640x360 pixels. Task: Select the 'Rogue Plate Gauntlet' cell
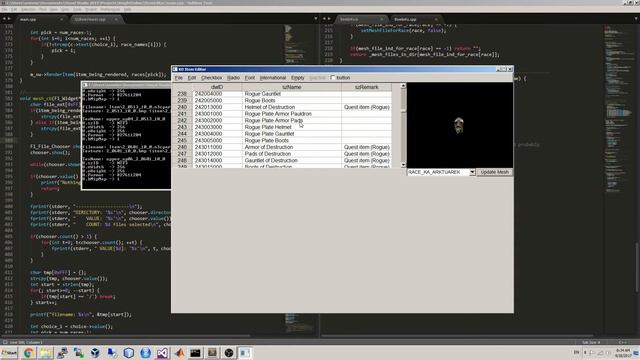[x=291, y=134]
